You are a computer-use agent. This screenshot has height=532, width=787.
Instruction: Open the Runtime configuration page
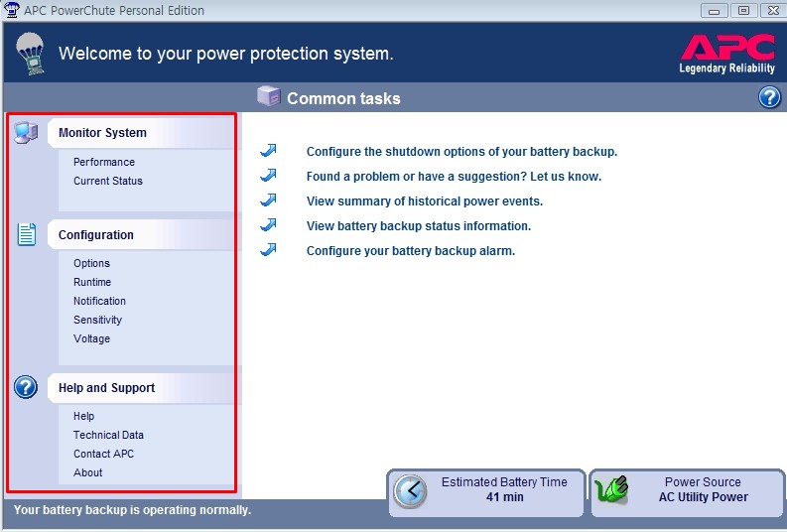(x=92, y=282)
